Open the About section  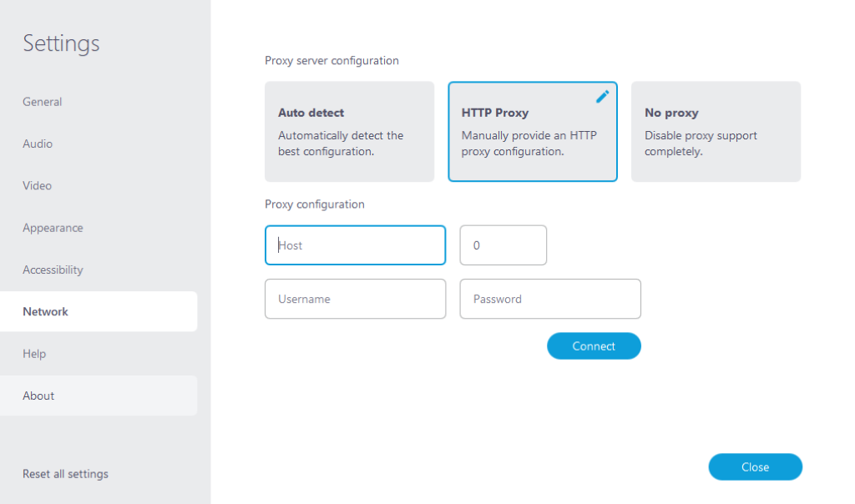pyautogui.click(x=38, y=396)
